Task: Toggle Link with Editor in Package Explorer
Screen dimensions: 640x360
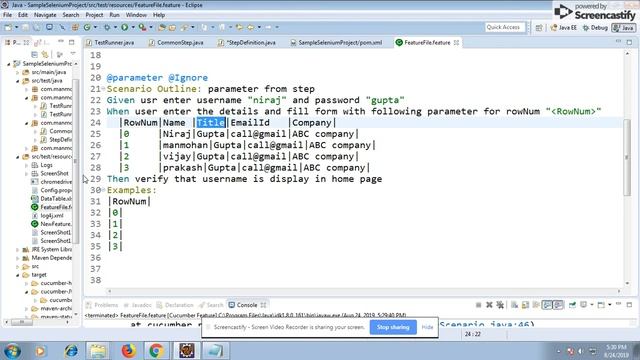Action: tap(44, 54)
